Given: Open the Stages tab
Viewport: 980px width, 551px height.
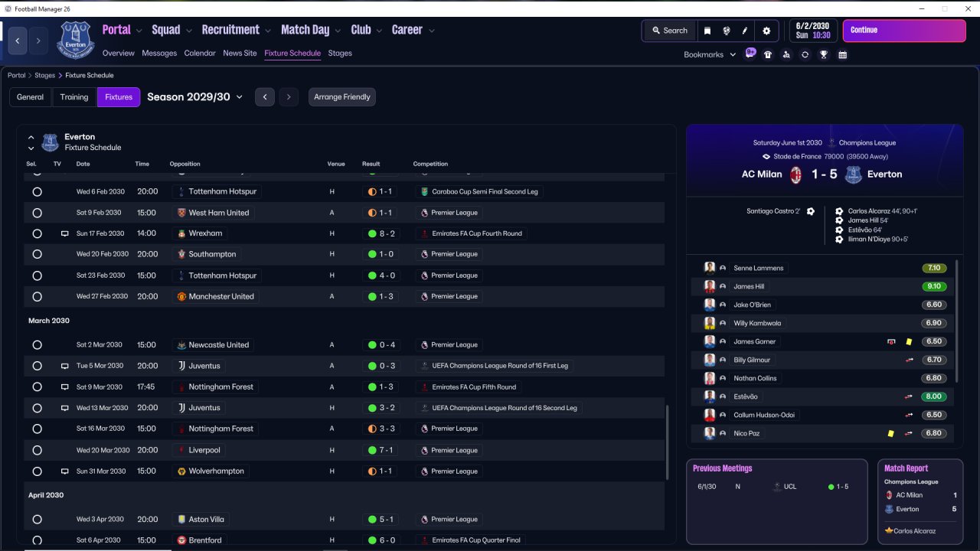Looking at the screenshot, I should 340,54.
